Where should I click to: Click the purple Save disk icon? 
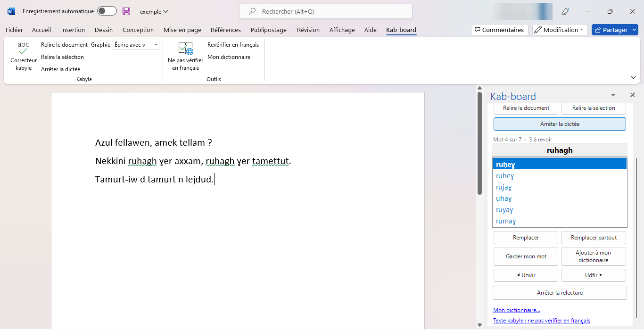coord(126,11)
